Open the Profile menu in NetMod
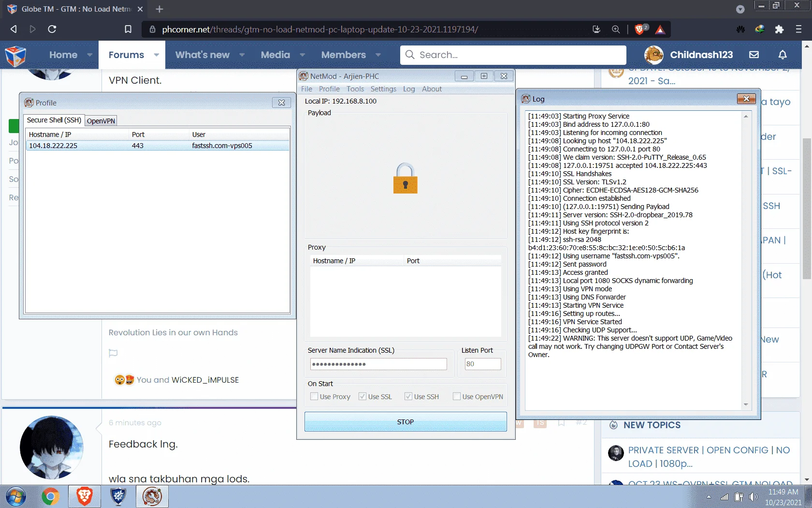This screenshot has width=812, height=508. [329, 89]
